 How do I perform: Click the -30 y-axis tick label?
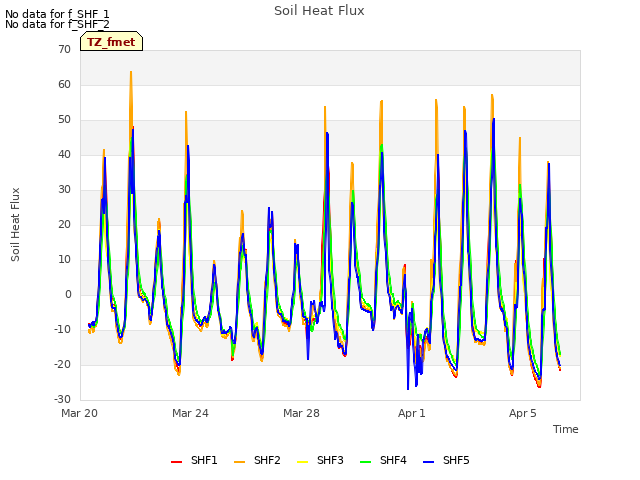click(x=62, y=400)
